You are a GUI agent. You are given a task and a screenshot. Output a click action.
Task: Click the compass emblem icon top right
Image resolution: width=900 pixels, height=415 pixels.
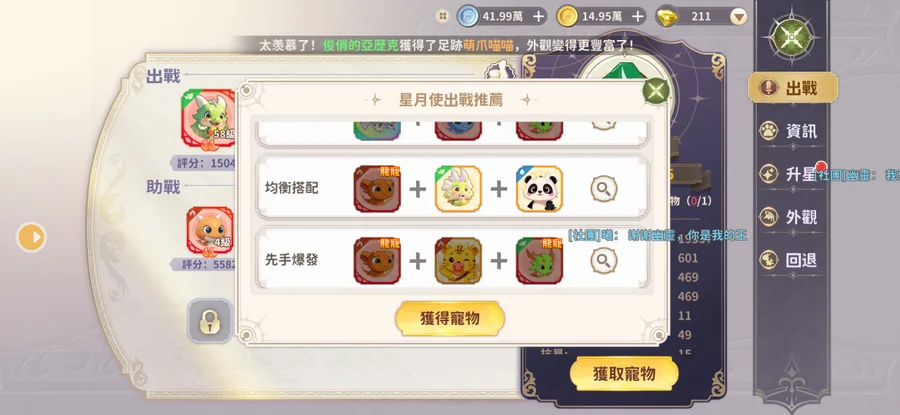[x=792, y=38]
